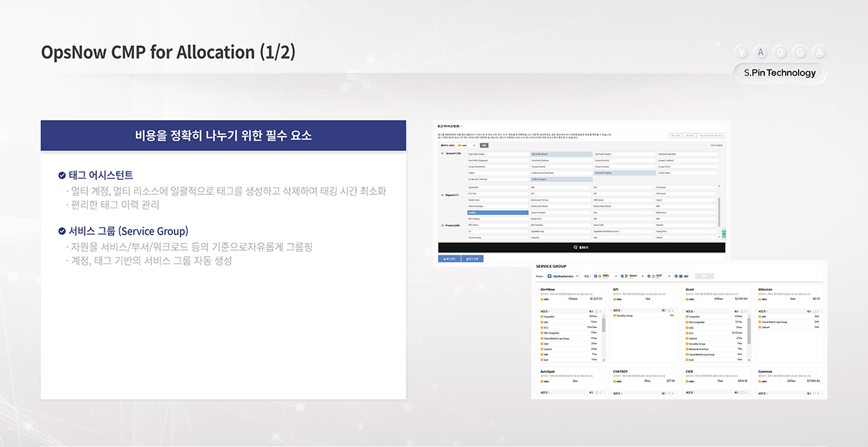Viewport: 868px width, 447px height.
Task: Click the green circular widget beside product list
Action: coord(725,235)
